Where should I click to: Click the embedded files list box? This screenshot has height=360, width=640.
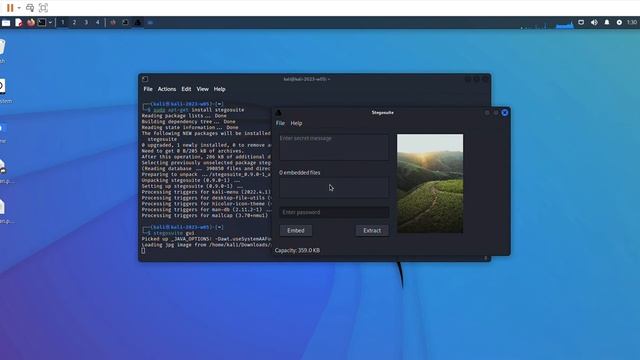[333, 187]
